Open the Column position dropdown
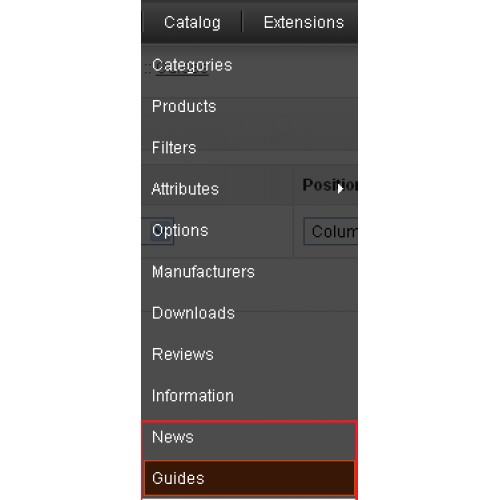The image size is (500, 500). pos(331,231)
